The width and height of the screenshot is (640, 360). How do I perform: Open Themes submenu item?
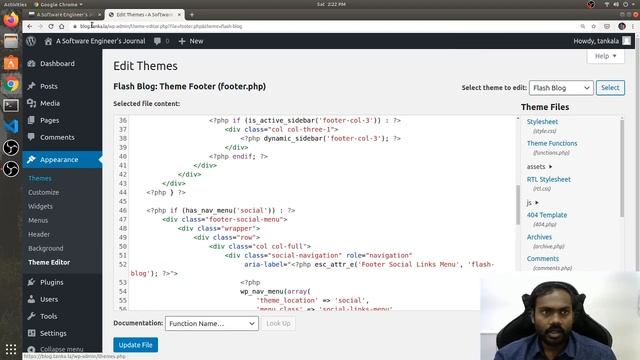coord(40,178)
